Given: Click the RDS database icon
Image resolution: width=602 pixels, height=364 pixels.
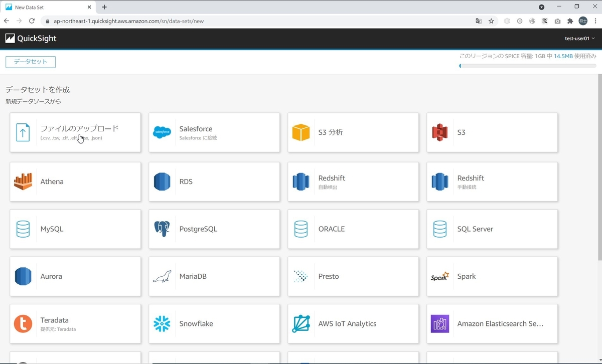Looking at the screenshot, I should (162, 181).
